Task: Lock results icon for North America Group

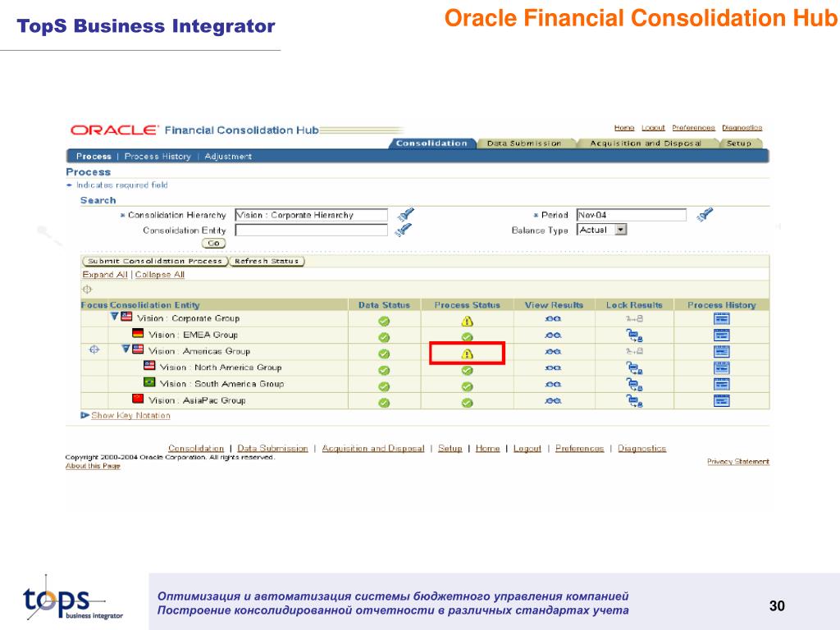Action: pos(634,368)
